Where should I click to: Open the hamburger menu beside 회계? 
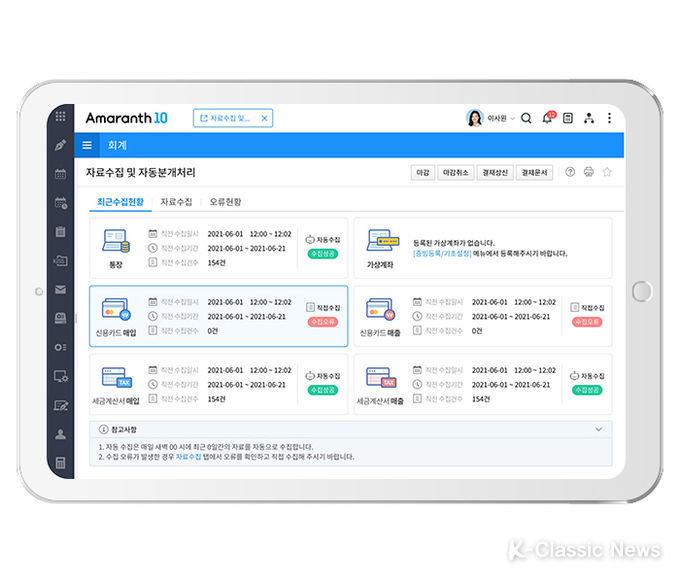[87, 145]
